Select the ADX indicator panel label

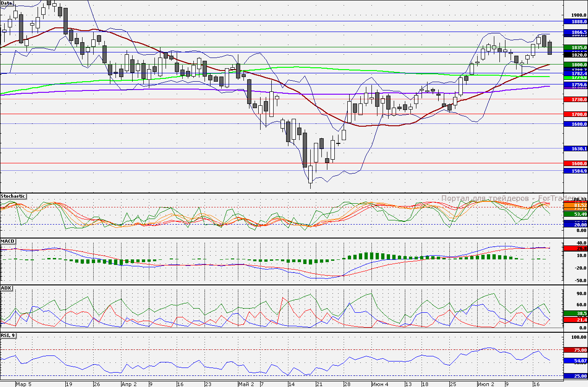point(6,288)
